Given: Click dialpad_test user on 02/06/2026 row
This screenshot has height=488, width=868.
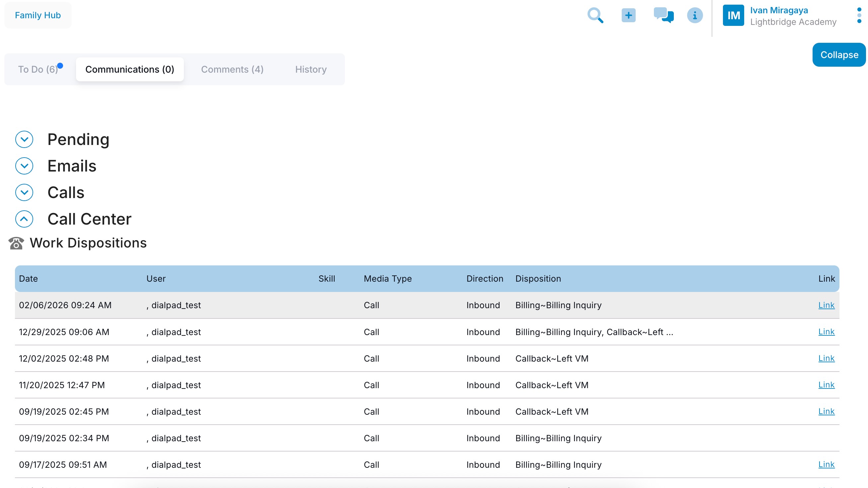Looking at the screenshot, I should pos(174,306).
